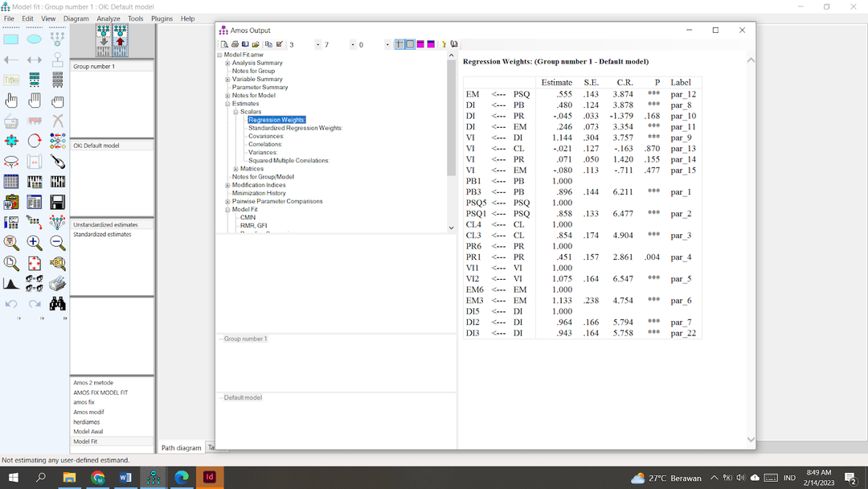Image resolution: width=868 pixels, height=489 pixels.
Task: Click the floppy disk Save icon
Action: 57,202
